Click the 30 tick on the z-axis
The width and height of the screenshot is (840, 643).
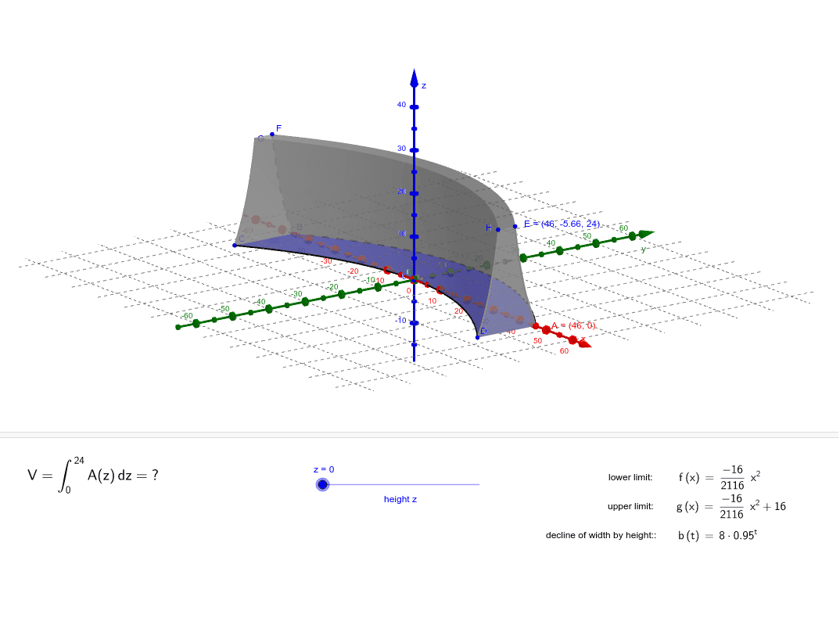414,150
